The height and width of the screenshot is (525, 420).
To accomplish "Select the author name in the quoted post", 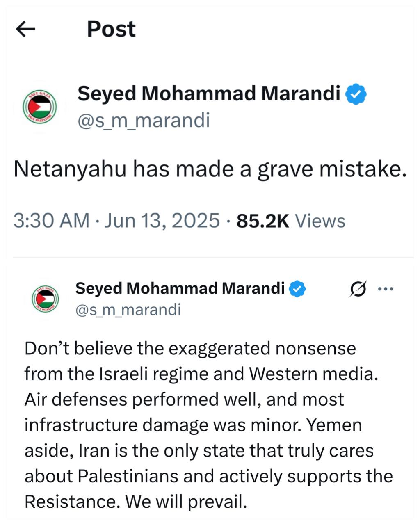I will [x=180, y=288].
